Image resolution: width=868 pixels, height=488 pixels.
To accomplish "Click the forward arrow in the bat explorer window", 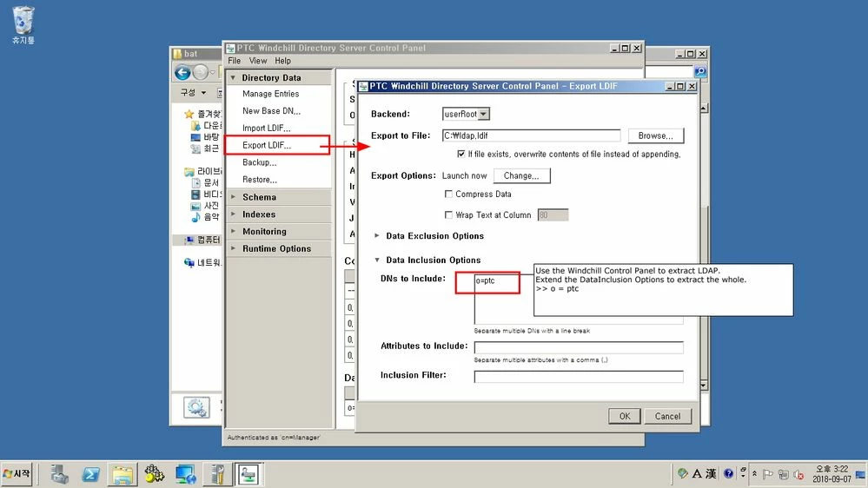I will click(x=201, y=72).
